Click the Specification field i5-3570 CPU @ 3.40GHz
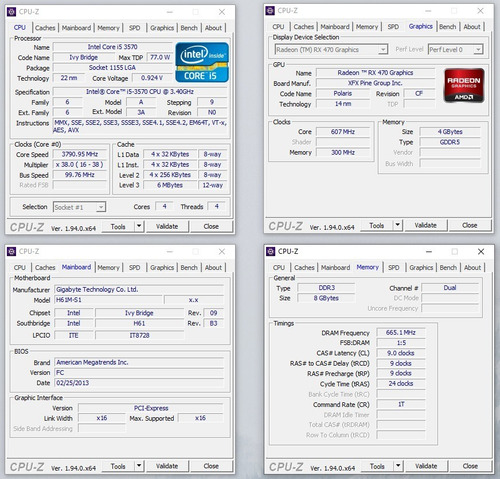This screenshot has height=479, width=500. point(140,92)
